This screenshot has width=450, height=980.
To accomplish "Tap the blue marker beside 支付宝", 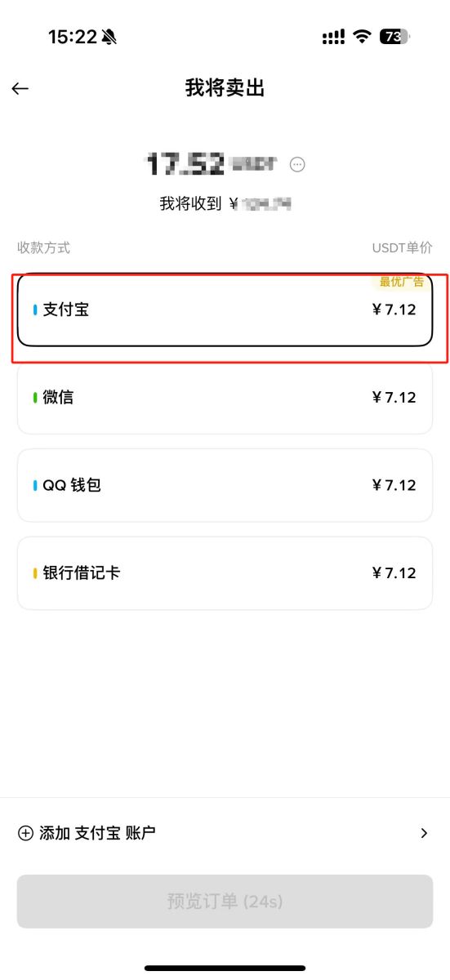I will coord(35,310).
